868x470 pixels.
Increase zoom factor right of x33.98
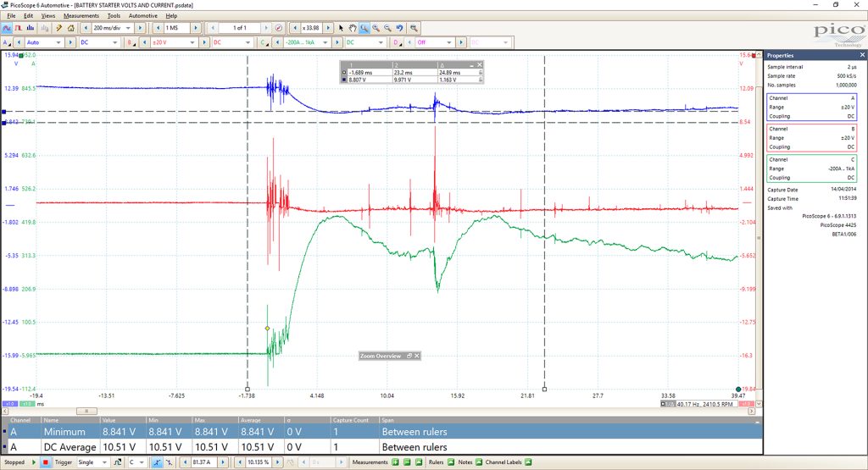click(x=328, y=28)
